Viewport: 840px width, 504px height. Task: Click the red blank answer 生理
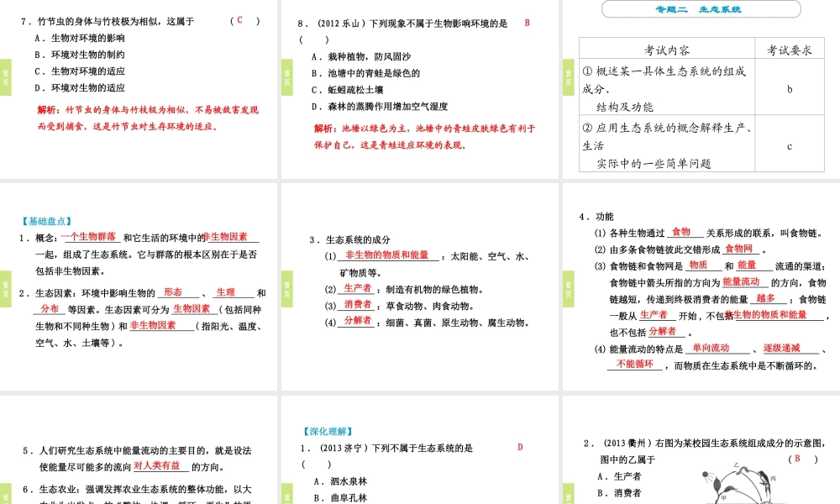coord(225,292)
